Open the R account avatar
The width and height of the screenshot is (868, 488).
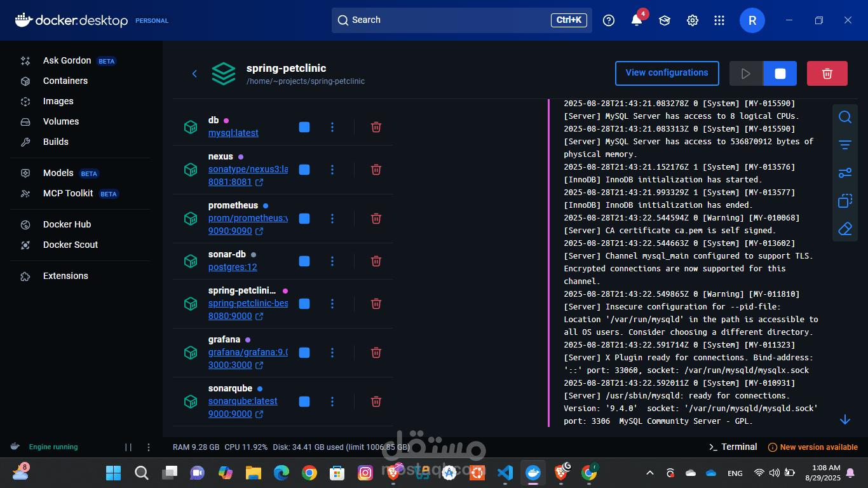pos(752,20)
